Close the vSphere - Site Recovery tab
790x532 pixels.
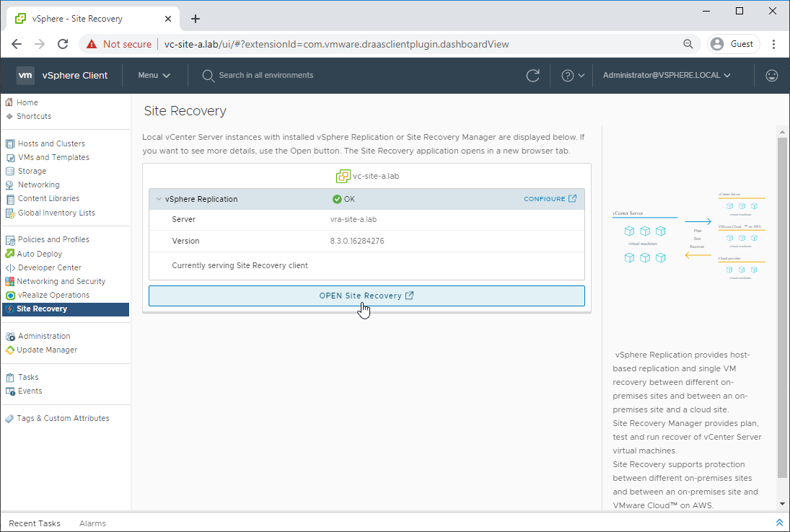(168, 19)
